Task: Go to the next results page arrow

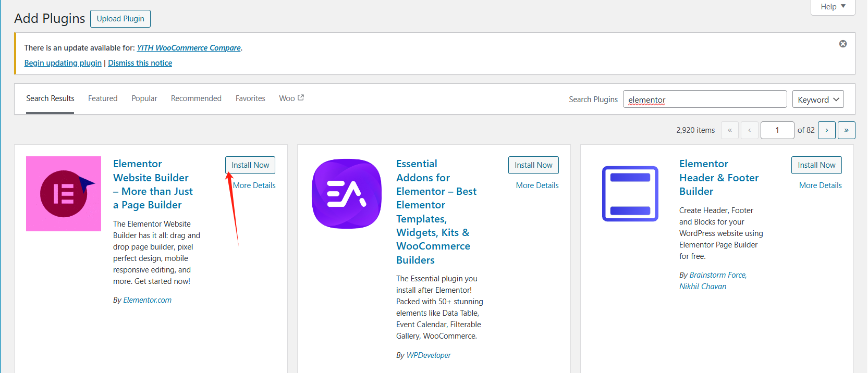Action: [x=826, y=130]
